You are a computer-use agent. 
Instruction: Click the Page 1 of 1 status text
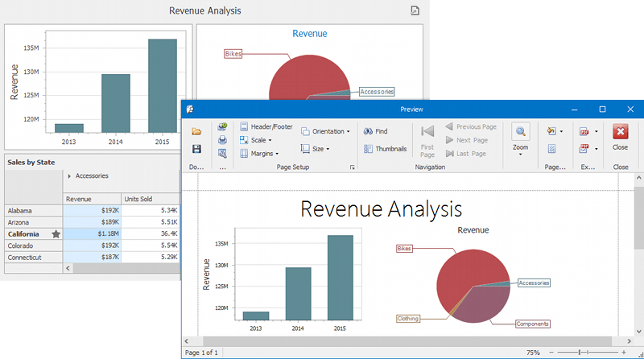(201, 353)
